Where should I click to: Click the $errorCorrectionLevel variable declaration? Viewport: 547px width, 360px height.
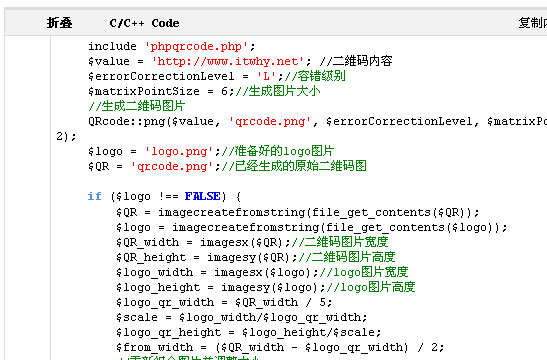[161, 76]
